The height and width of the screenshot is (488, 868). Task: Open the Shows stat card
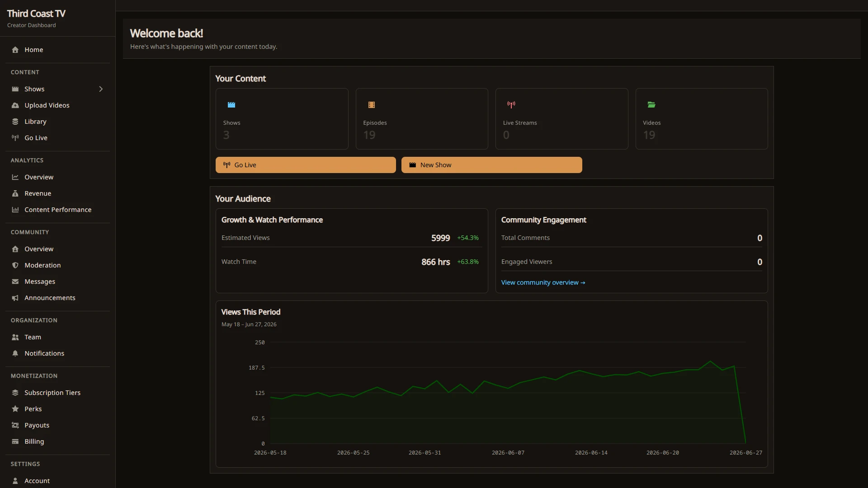click(x=282, y=119)
